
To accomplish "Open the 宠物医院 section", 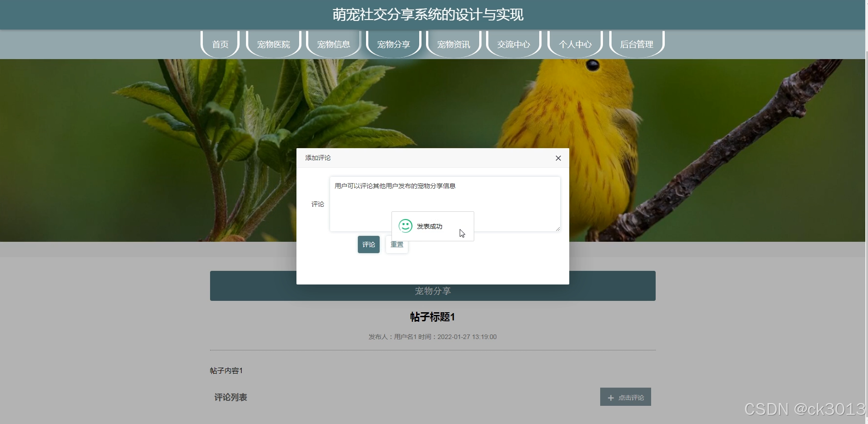I will 273,44.
